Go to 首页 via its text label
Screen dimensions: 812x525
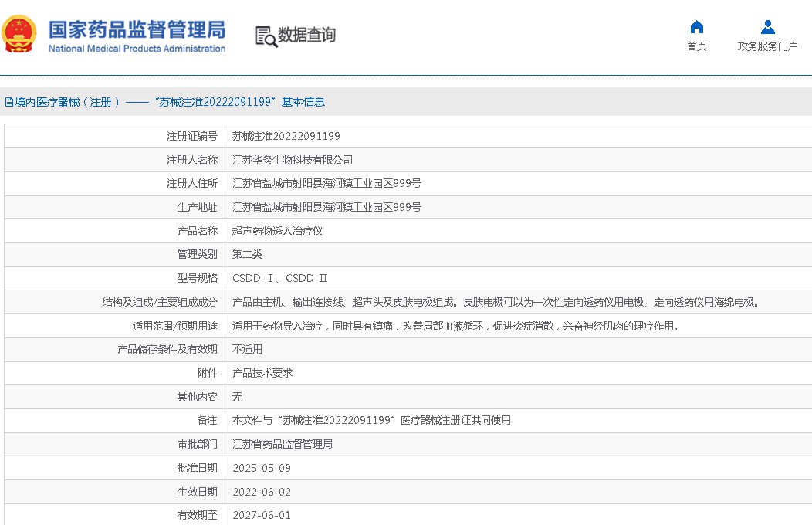click(696, 47)
